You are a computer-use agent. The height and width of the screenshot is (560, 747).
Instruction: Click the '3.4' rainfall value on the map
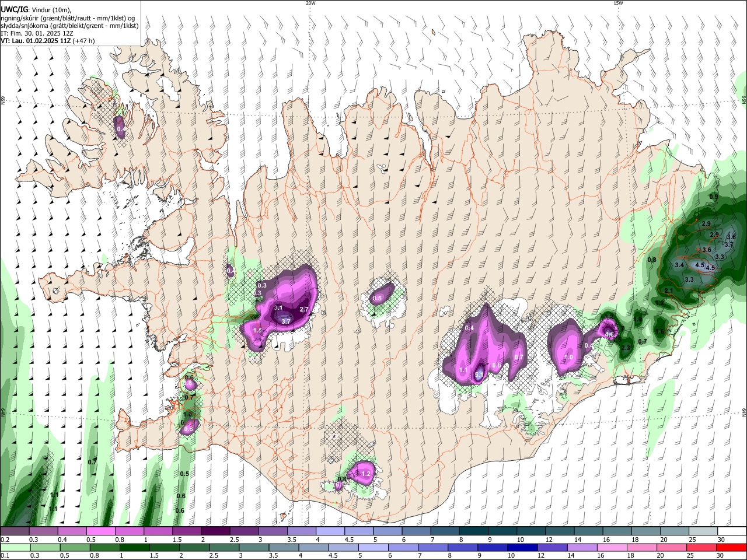(679, 265)
